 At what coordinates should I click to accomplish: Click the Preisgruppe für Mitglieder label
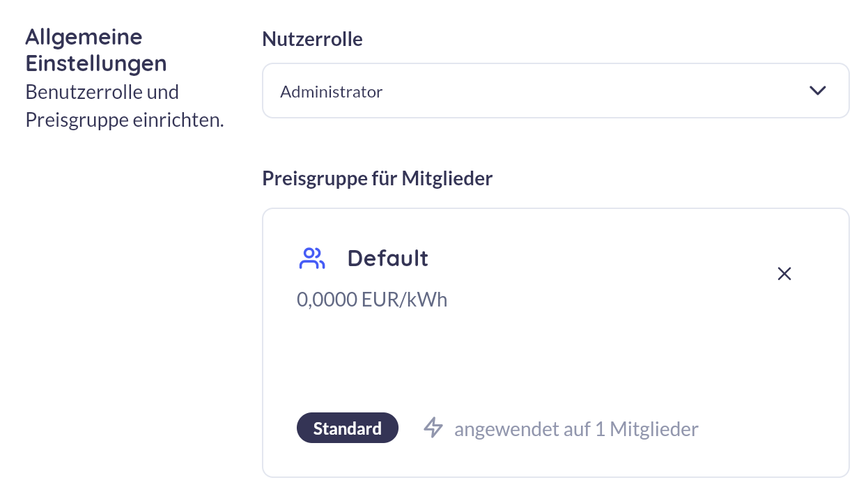point(377,178)
